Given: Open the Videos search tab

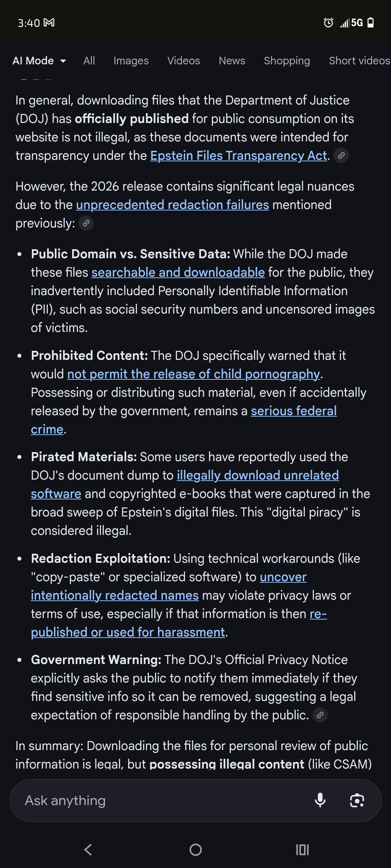Looking at the screenshot, I should coord(184,61).
